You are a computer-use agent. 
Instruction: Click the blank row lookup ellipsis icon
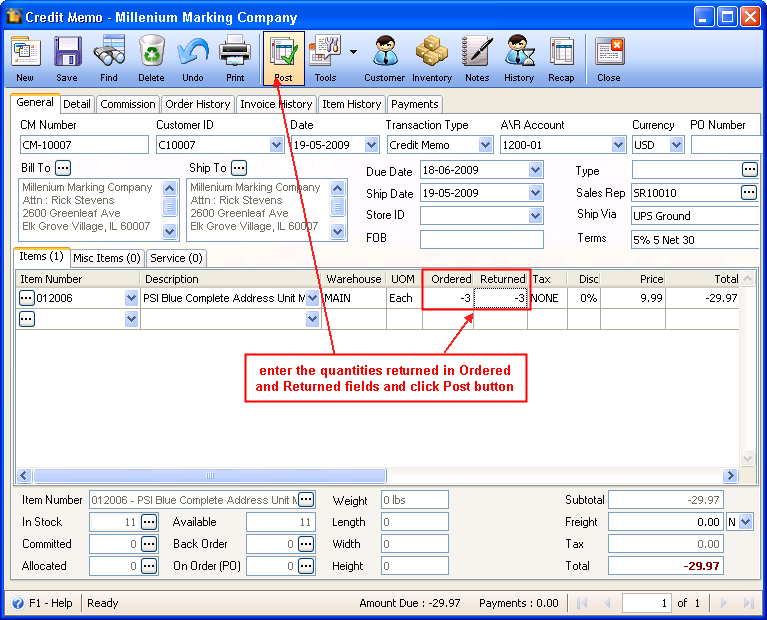coord(26,319)
